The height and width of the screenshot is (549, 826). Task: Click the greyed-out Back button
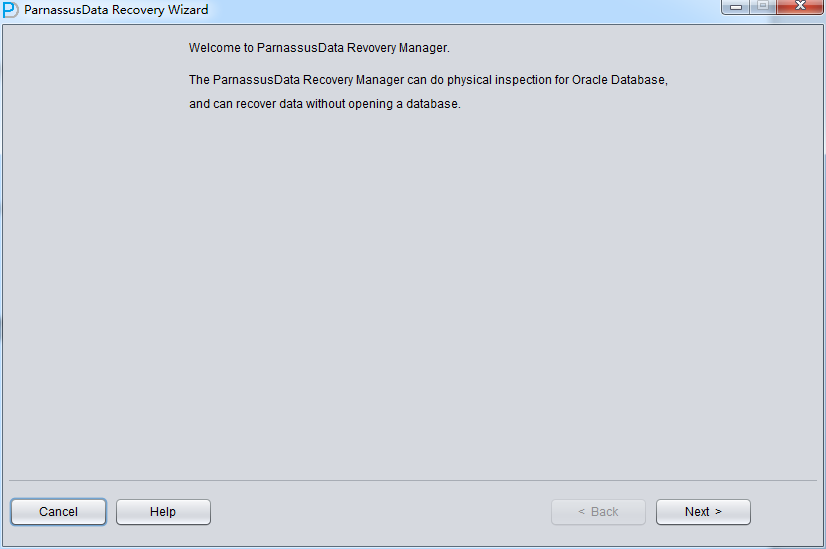click(x=598, y=512)
